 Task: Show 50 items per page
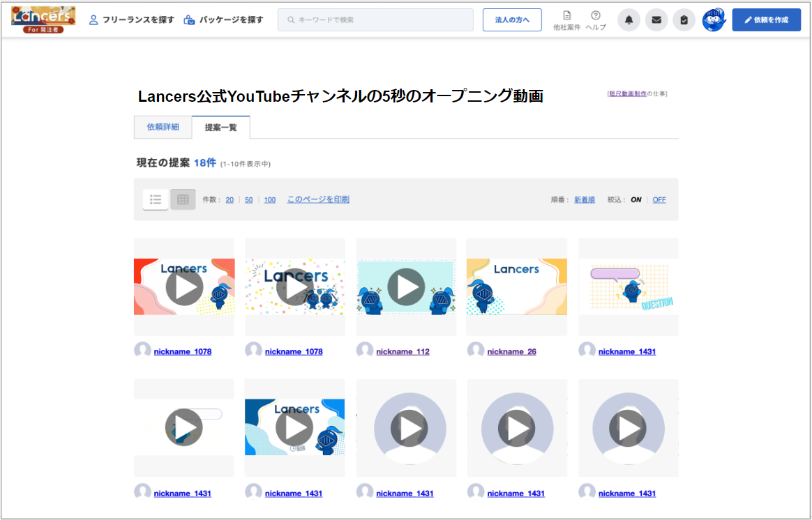click(x=248, y=200)
